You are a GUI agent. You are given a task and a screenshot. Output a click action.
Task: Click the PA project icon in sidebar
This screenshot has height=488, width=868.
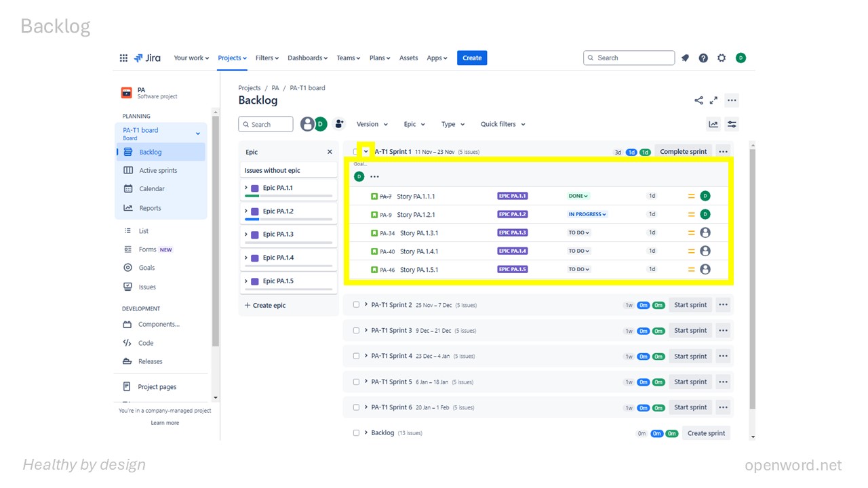[x=127, y=93]
